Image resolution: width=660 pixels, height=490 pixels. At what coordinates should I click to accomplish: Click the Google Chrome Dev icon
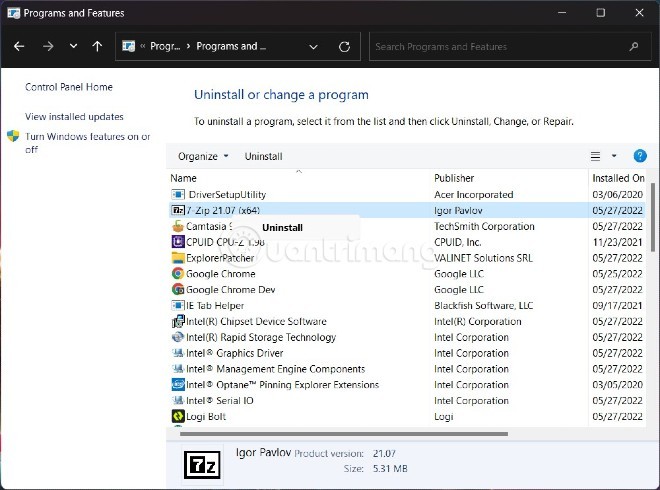tap(178, 290)
